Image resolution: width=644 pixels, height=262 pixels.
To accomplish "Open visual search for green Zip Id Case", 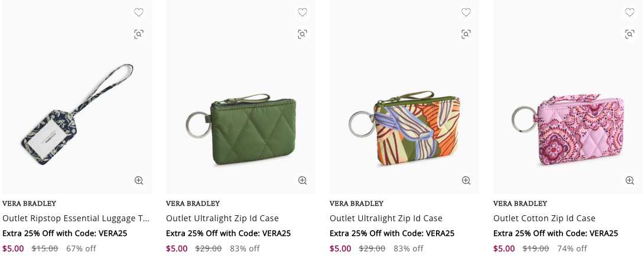I will [302, 34].
